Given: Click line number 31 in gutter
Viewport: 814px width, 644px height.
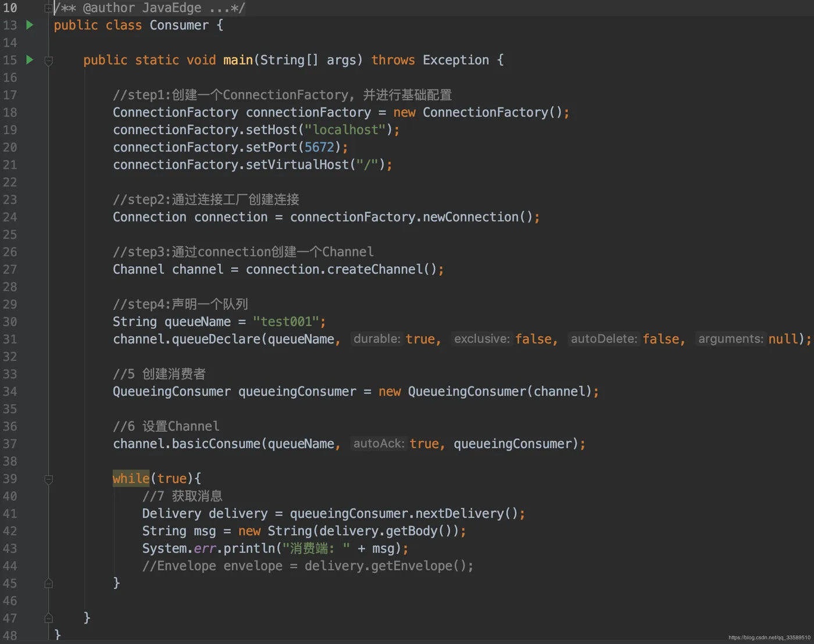Looking at the screenshot, I should coord(10,339).
